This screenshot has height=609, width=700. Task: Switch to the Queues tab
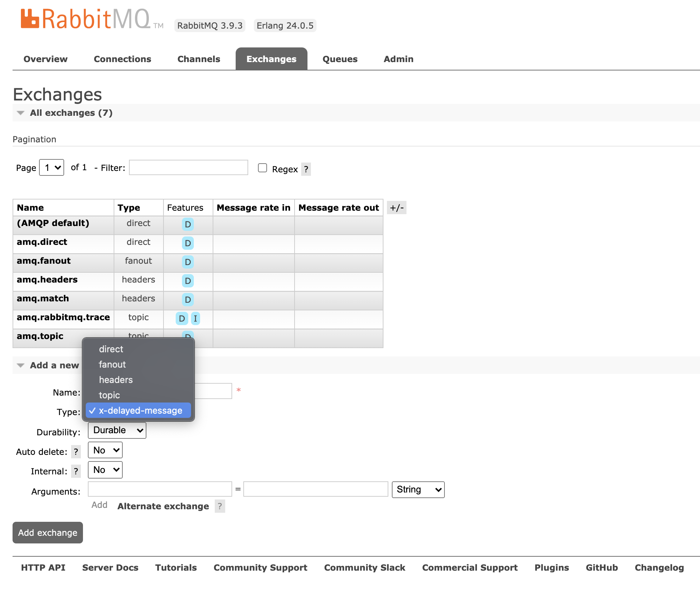(340, 59)
